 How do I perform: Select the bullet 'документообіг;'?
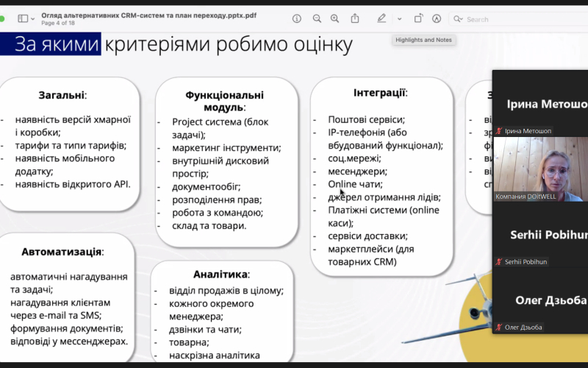[207, 187]
